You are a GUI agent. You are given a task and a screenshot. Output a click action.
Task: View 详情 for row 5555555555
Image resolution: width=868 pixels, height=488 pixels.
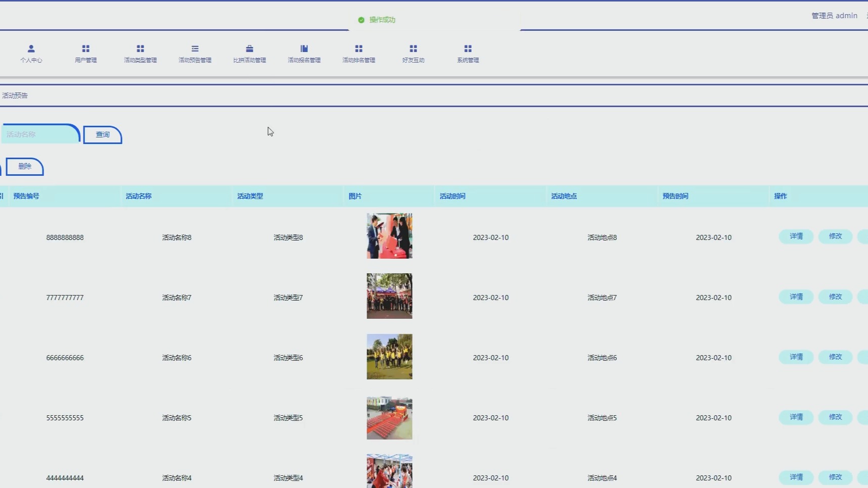coord(796,417)
